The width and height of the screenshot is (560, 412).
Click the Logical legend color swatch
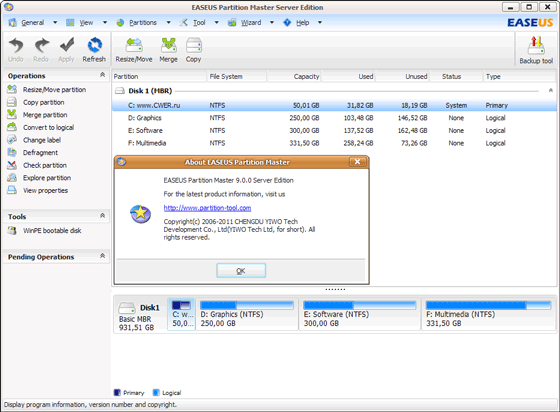click(x=156, y=393)
